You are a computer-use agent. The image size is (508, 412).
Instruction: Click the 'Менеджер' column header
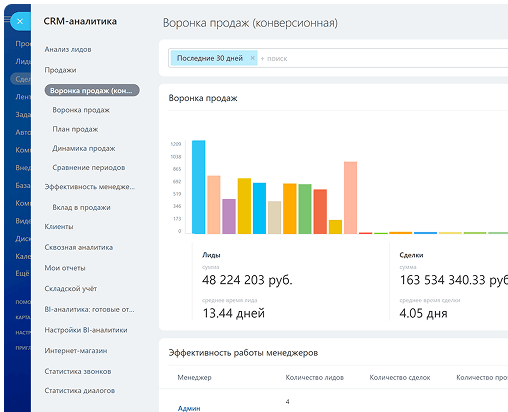194,377
